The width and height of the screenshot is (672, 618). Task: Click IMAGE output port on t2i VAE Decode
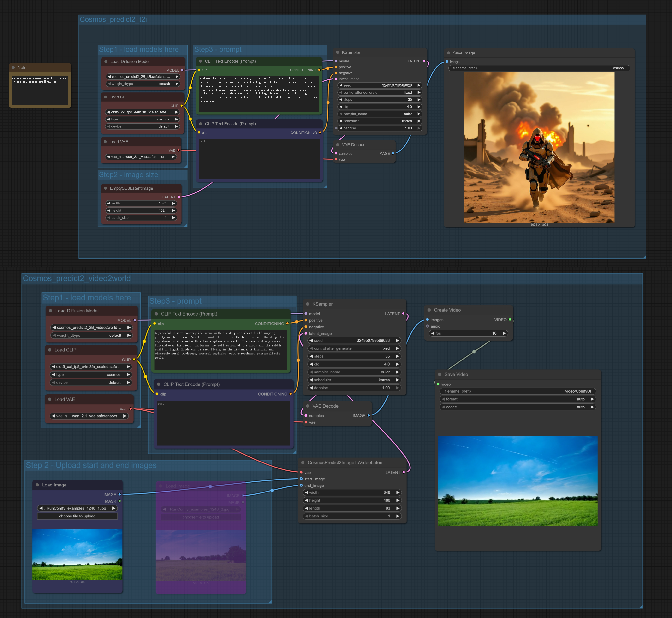click(x=393, y=153)
